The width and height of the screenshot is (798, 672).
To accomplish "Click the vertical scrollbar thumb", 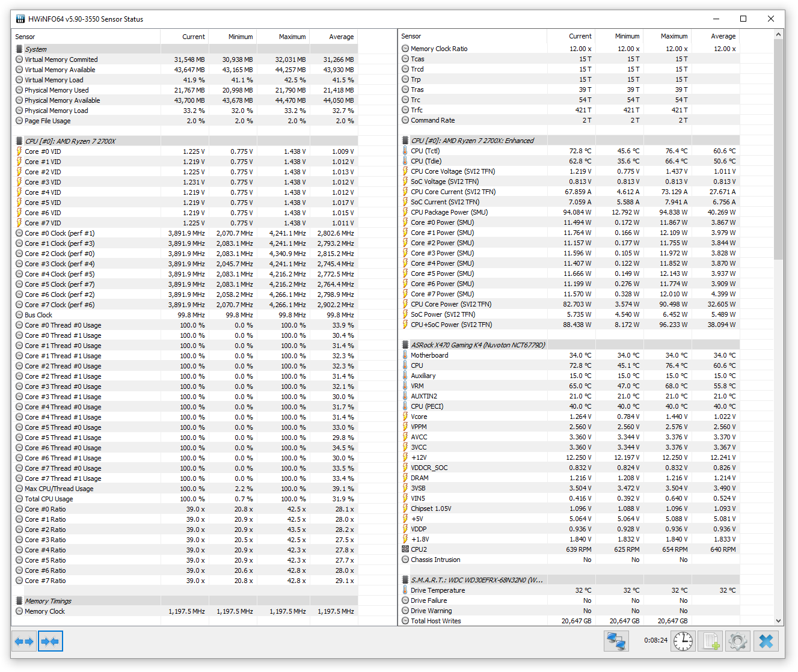I will coord(779,150).
